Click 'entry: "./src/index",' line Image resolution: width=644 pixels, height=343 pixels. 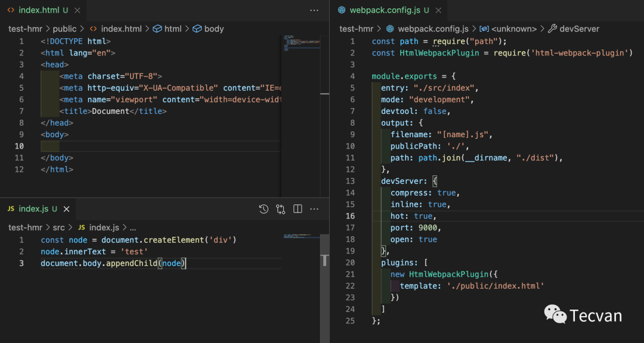click(x=429, y=88)
